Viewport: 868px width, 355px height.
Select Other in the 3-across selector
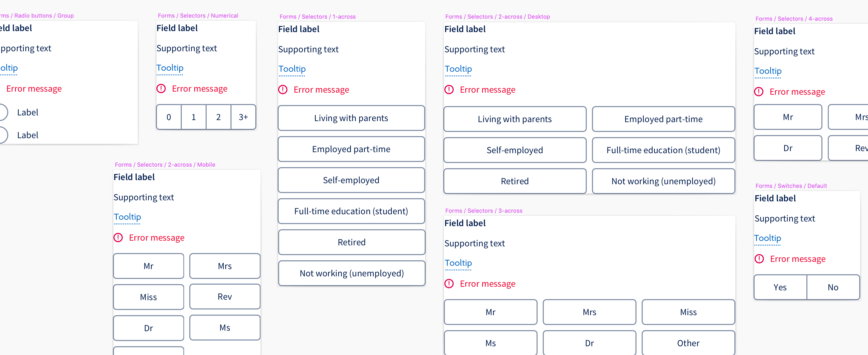pos(688,343)
